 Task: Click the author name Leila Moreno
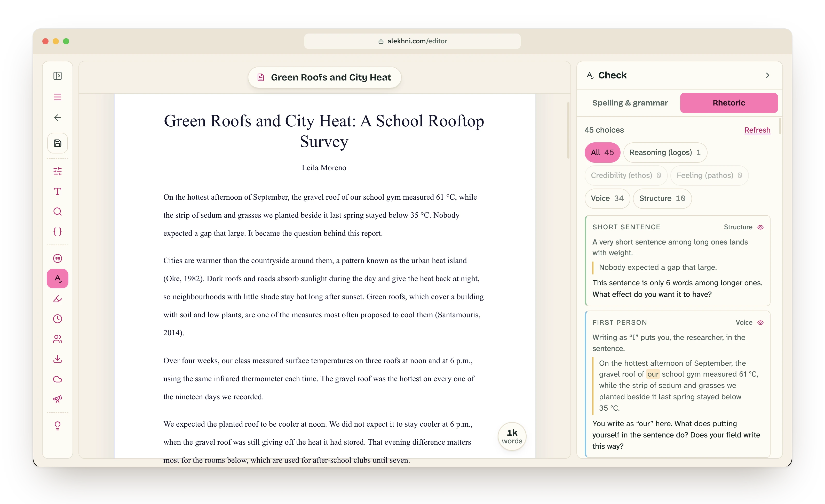click(x=324, y=168)
